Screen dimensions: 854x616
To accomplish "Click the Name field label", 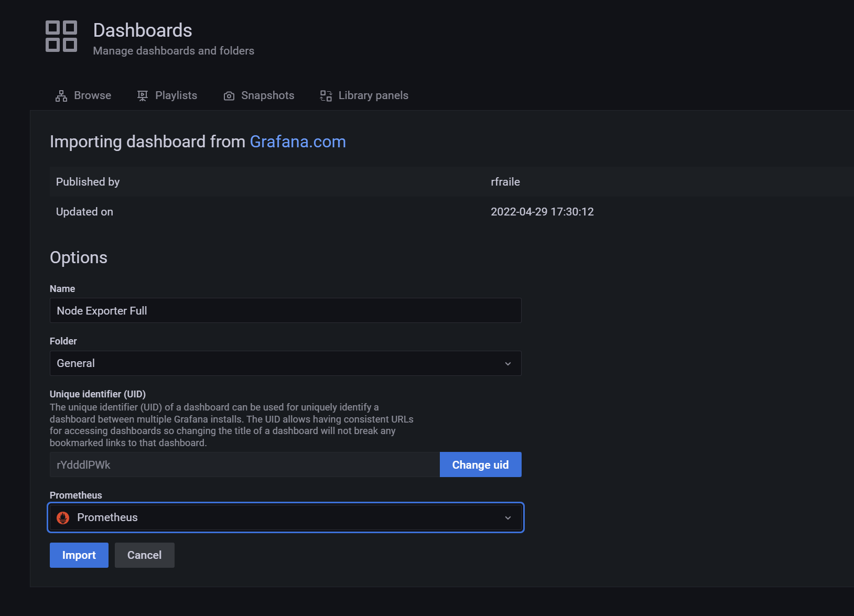I will [x=62, y=289].
